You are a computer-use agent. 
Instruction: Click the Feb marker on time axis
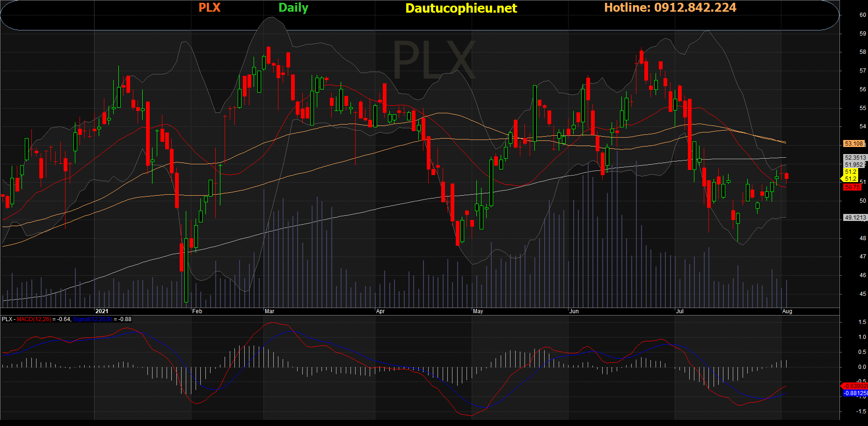point(197,311)
